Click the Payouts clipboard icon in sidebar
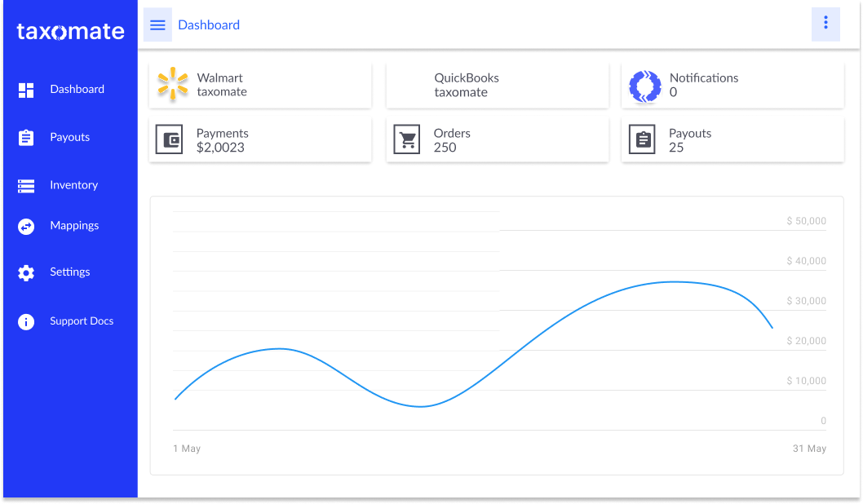The height and width of the screenshot is (504, 863). 26,138
